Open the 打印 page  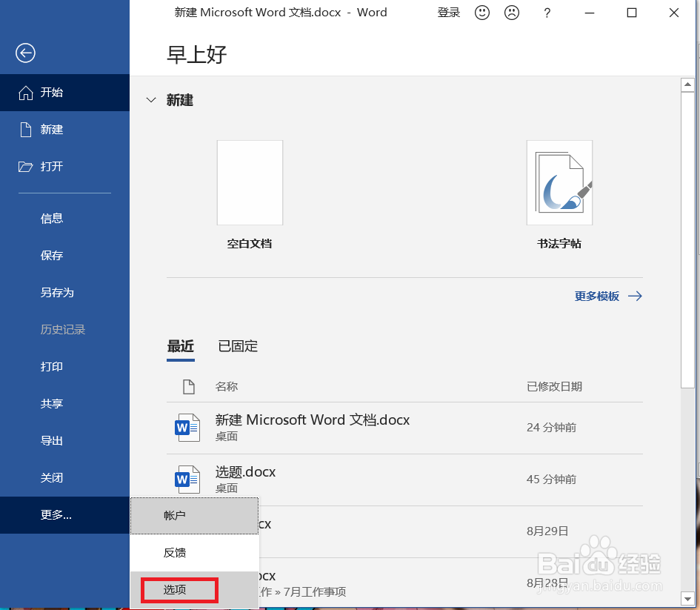52,367
